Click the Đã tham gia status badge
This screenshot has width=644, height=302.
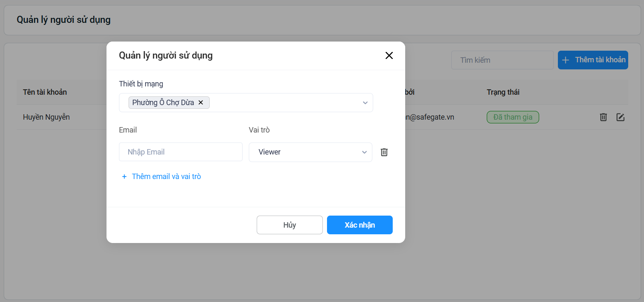coord(513,117)
